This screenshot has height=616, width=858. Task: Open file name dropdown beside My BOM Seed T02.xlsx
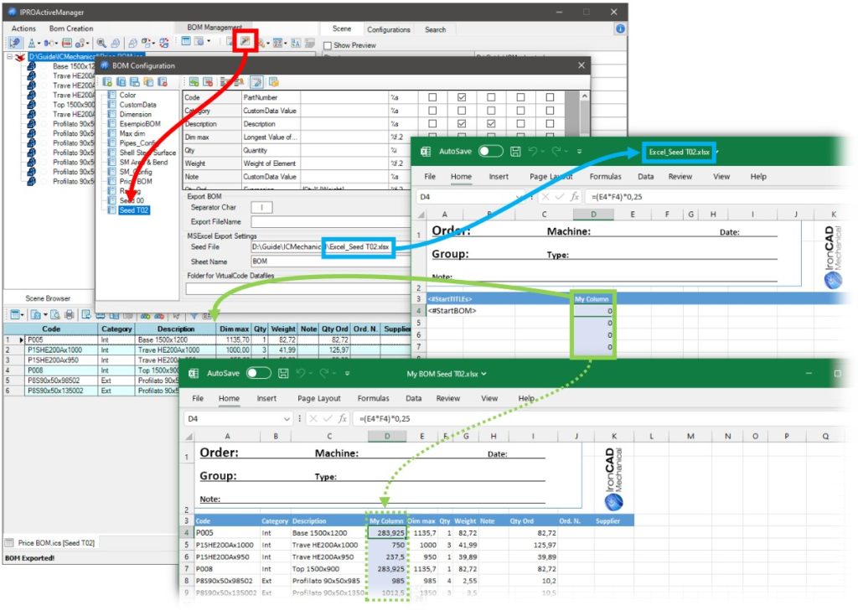click(483, 374)
